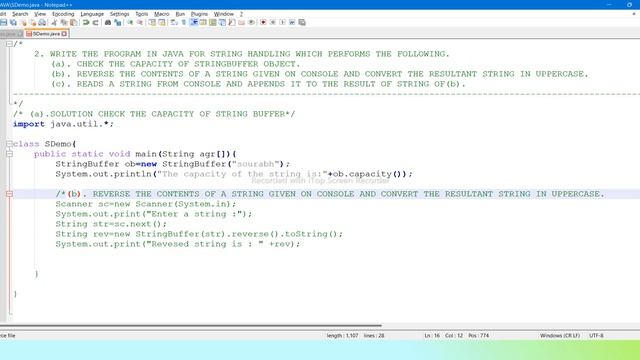Click the Define your language toolbar icon

[203, 22]
